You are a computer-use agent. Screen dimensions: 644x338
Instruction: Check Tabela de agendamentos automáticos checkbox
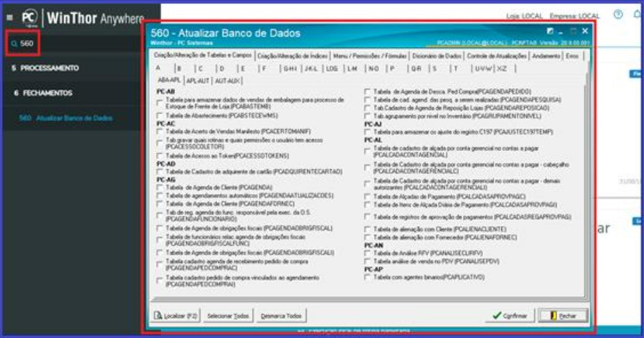(x=159, y=195)
